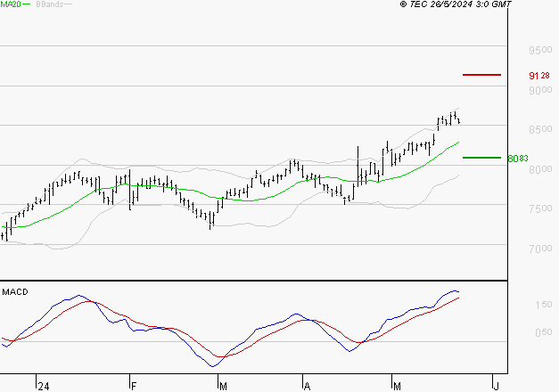Click the 9500 price axis label

coord(540,50)
